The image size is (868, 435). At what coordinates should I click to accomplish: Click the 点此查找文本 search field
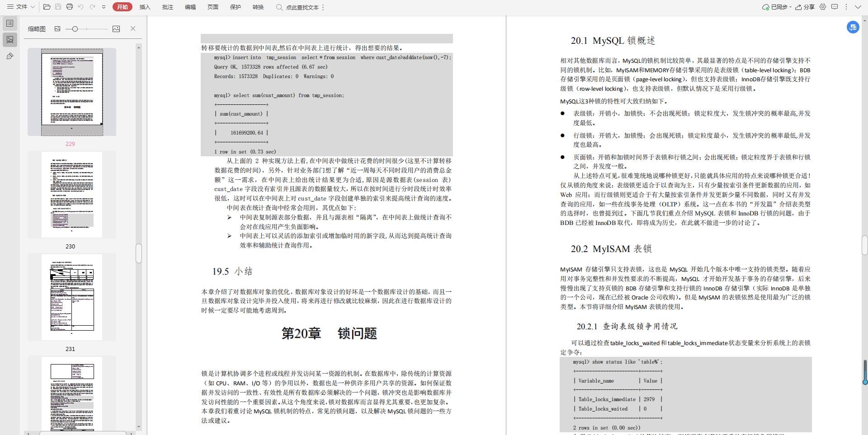coord(302,8)
